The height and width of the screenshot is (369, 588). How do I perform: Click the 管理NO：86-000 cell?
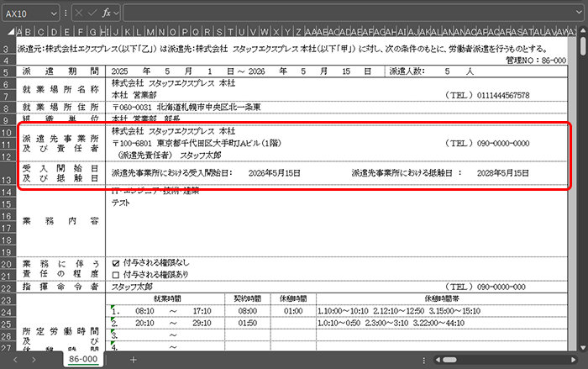(536, 60)
